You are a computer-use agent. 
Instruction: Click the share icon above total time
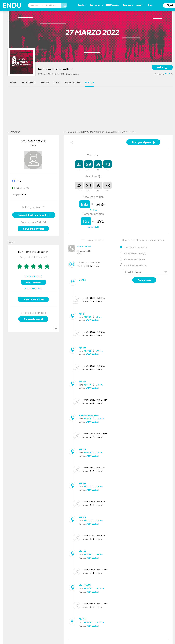coord(72,142)
